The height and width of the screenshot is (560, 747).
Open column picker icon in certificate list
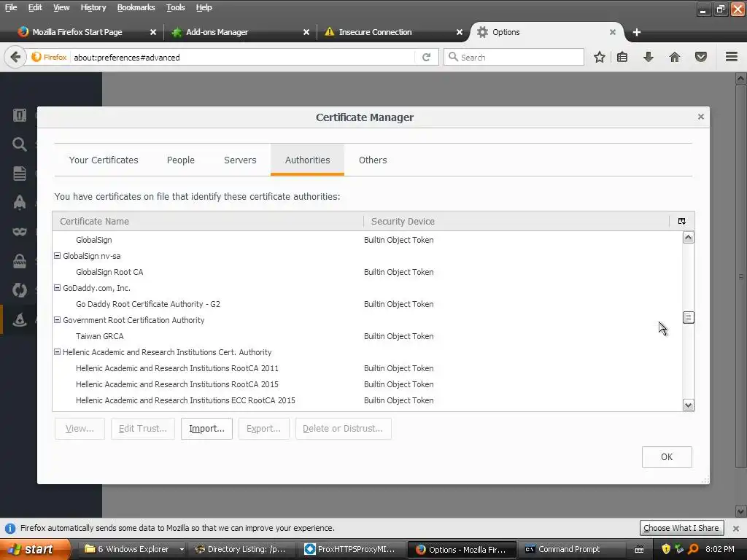(x=682, y=221)
